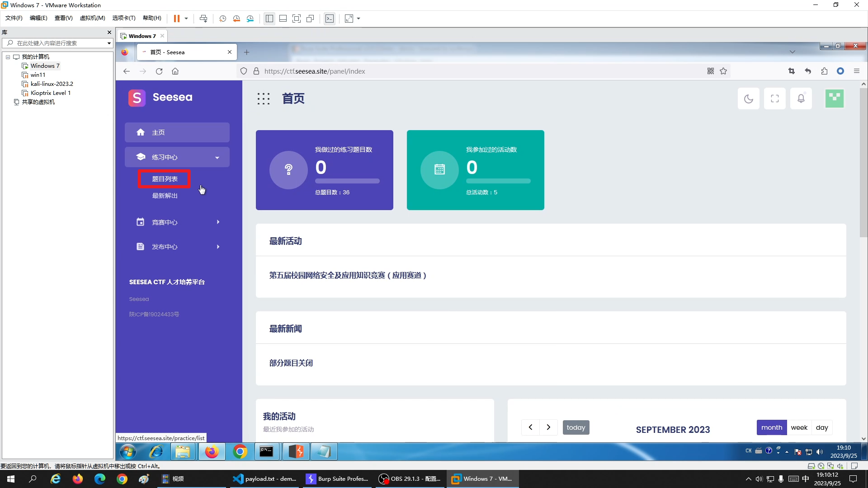
Task: Open the 虚拟机(M) menu
Action: tap(92, 18)
